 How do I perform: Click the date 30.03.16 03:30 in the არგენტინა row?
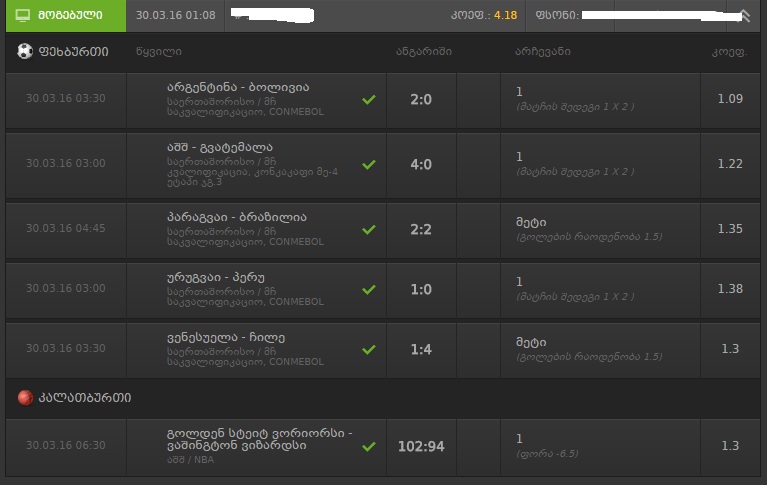66,98
